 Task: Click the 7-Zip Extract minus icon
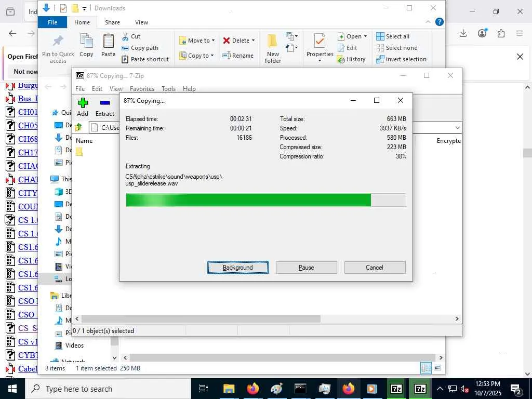pos(105,103)
